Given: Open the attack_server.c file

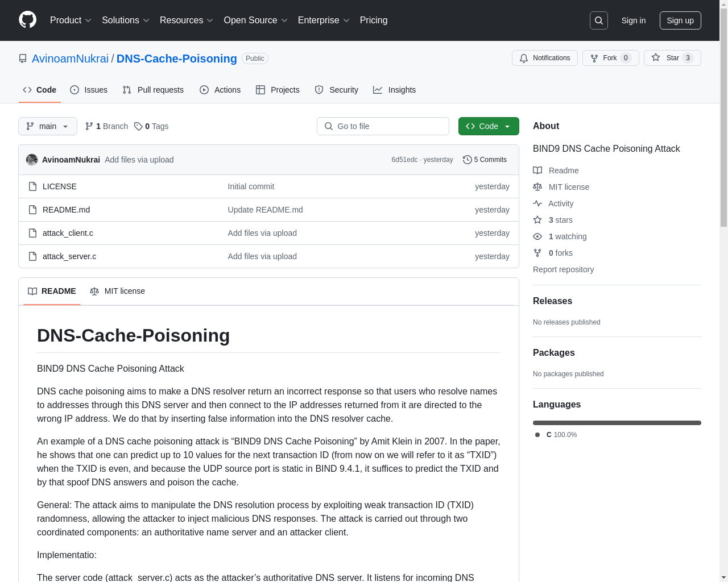Looking at the screenshot, I should pyautogui.click(x=69, y=256).
